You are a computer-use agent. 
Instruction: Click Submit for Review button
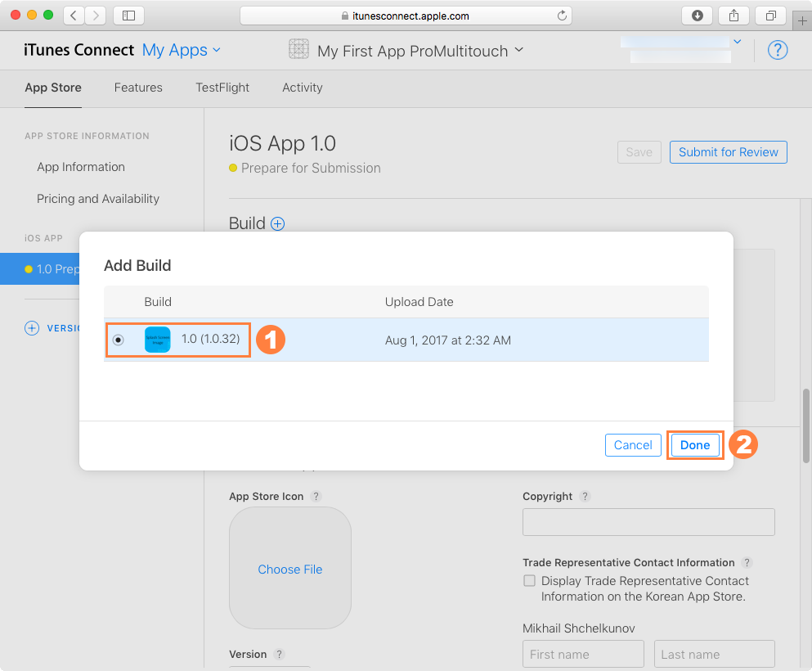(x=728, y=152)
